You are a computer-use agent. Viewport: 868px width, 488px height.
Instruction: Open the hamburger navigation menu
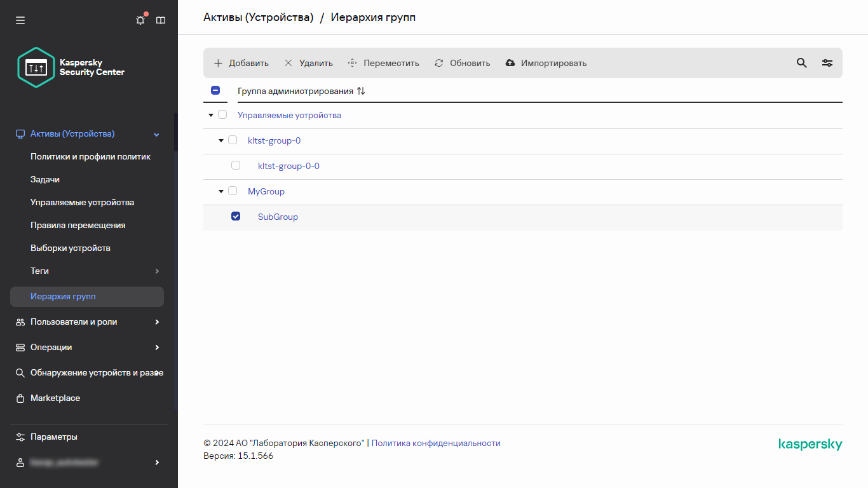(20, 20)
